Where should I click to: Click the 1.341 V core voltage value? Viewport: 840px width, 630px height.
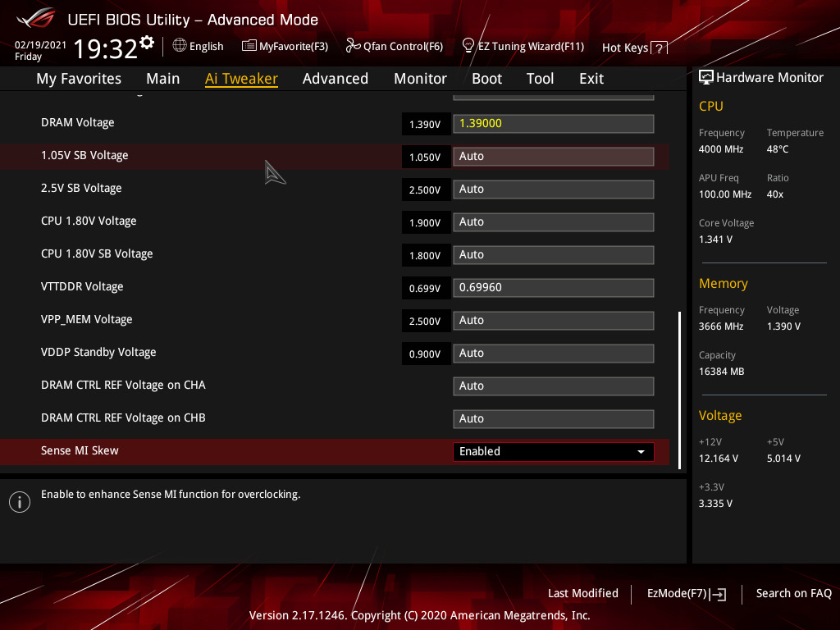point(715,240)
